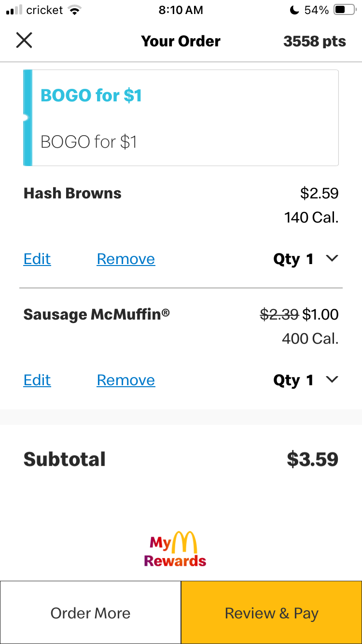Open the Sausage McMuffin quantity dropdown
Image resolution: width=362 pixels, height=644 pixels.
coord(332,380)
